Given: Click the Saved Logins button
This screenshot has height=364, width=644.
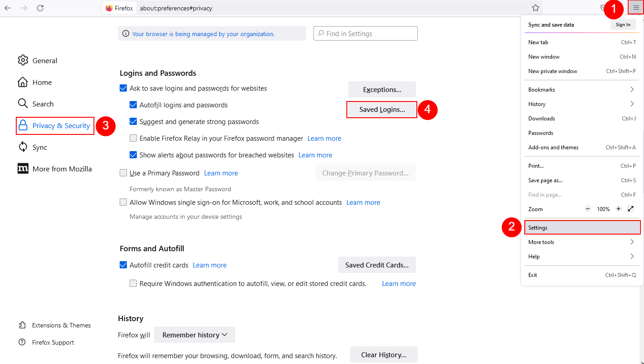Looking at the screenshot, I should (382, 110).
